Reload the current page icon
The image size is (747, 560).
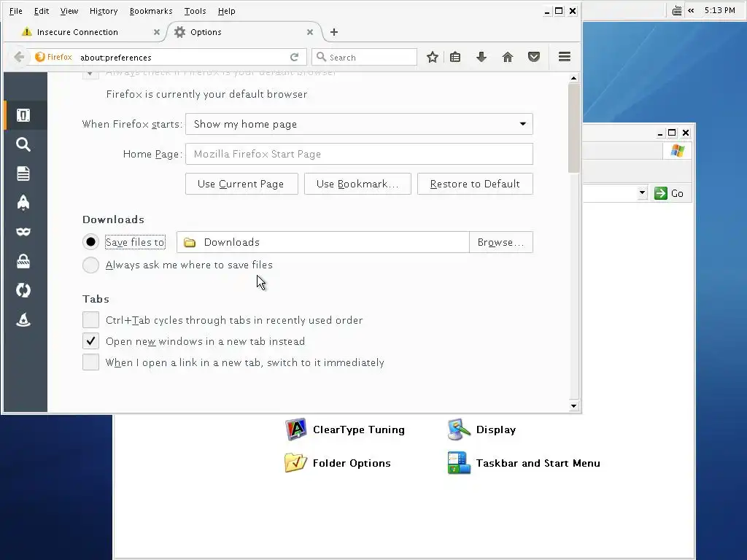click(x=295, y=57)
